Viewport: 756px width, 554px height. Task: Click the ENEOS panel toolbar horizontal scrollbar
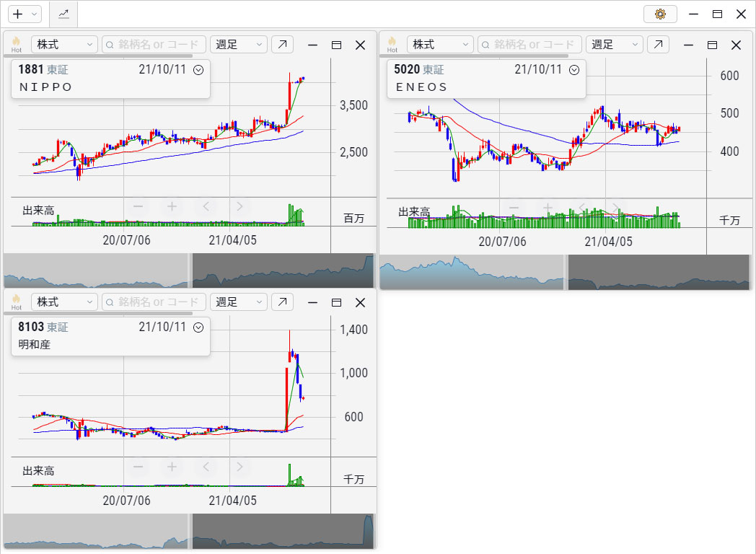tap(474, 56)
